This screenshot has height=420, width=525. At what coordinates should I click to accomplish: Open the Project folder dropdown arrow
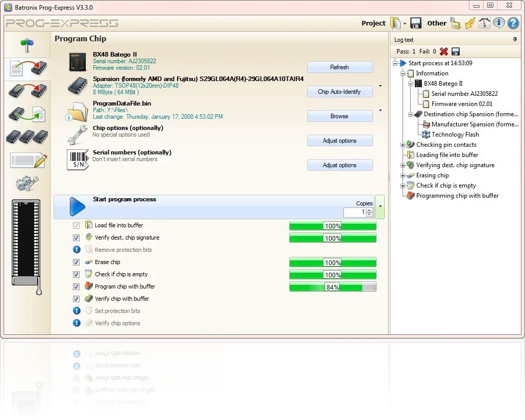(x=405, y=23)
